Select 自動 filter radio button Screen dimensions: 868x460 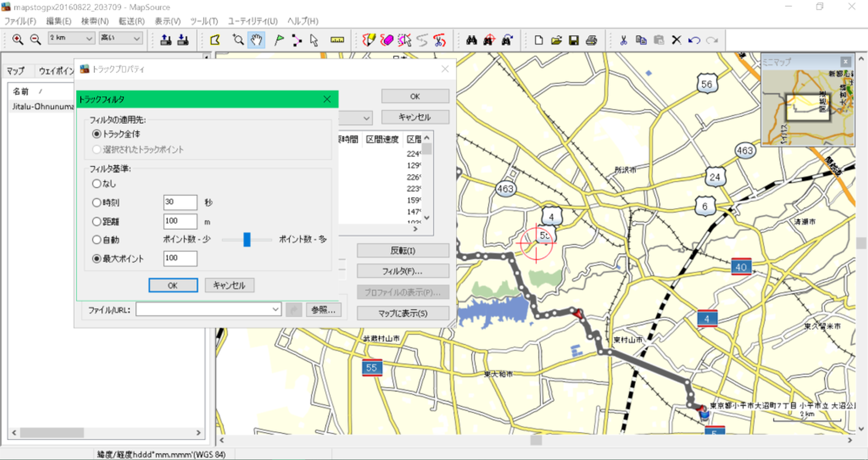96,239
